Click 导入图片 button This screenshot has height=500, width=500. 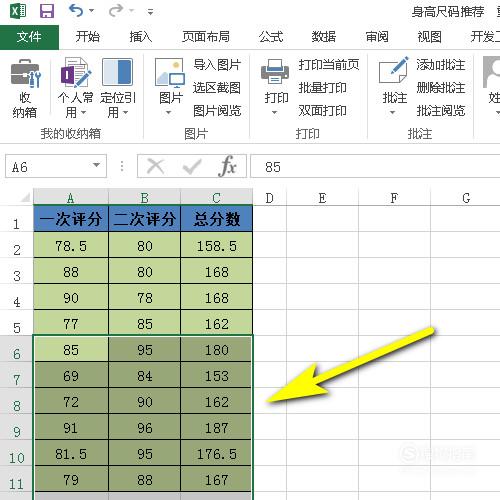coord(217,64)
